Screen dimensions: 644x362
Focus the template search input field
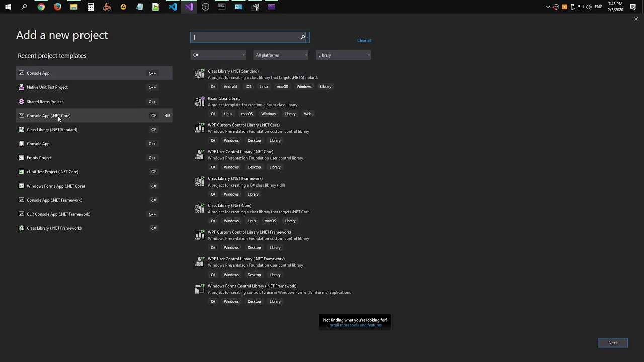click(x=246, y=37)
